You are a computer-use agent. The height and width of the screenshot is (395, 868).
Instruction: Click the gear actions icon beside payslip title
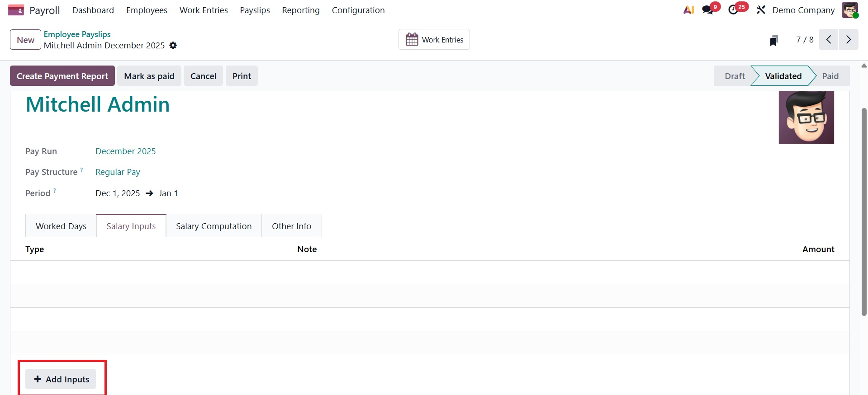coord(173,46)
